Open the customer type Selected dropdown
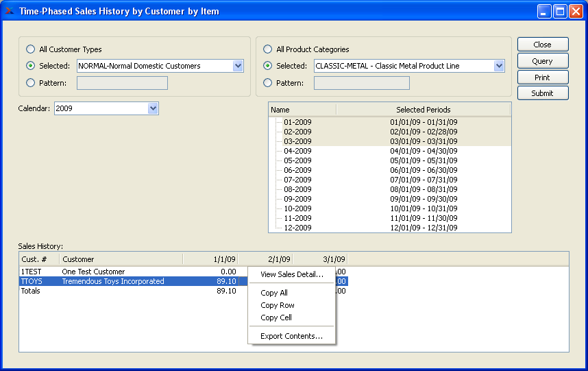This screenshot has width=588, height=371. [x=238, y=66]
